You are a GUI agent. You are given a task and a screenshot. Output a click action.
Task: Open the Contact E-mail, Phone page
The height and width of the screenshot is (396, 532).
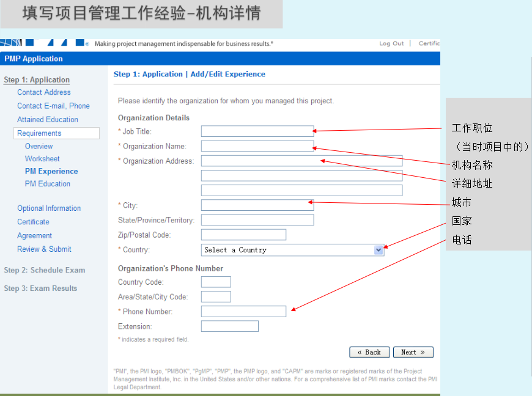pyautogui.click(x=54, y=105)
